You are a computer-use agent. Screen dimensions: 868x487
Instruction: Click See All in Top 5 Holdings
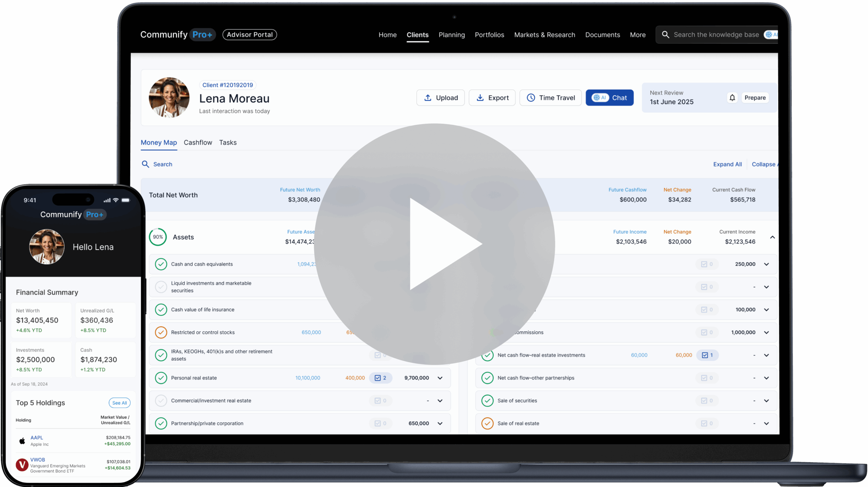coord(119,403)
